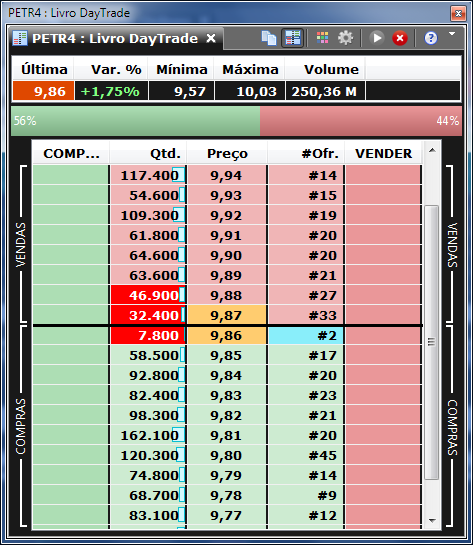The width and height of the screenshot is (473, 545).
Task: Click the COMP... column header
Action: [x=71, y=153]
